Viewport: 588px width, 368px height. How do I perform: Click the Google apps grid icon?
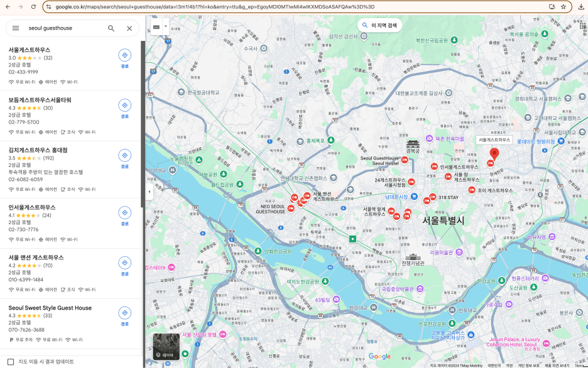pyautogui.click(x=583, y=26)
